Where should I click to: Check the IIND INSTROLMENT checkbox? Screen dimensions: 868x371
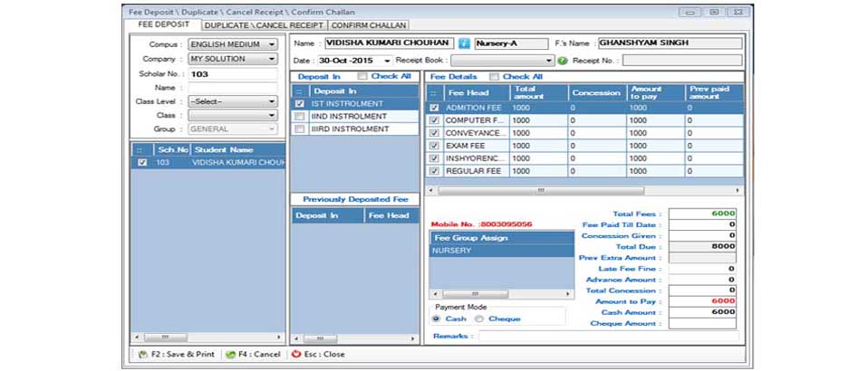tap(300, 117)
